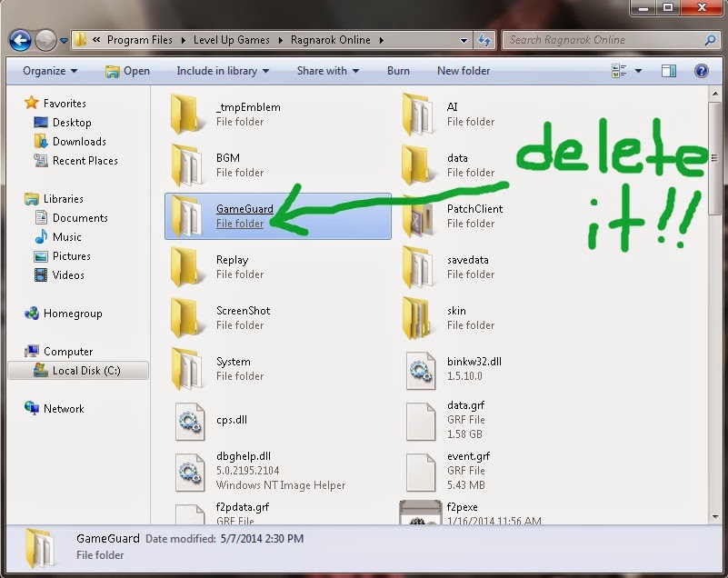Toggle the preview pane
The image size is (728, 578).
669,71
